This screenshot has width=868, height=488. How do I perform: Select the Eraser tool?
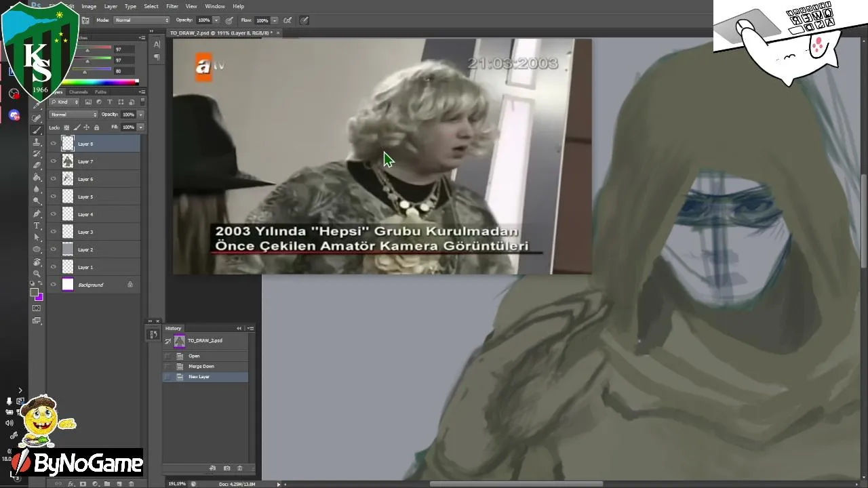tap(37, 165)
